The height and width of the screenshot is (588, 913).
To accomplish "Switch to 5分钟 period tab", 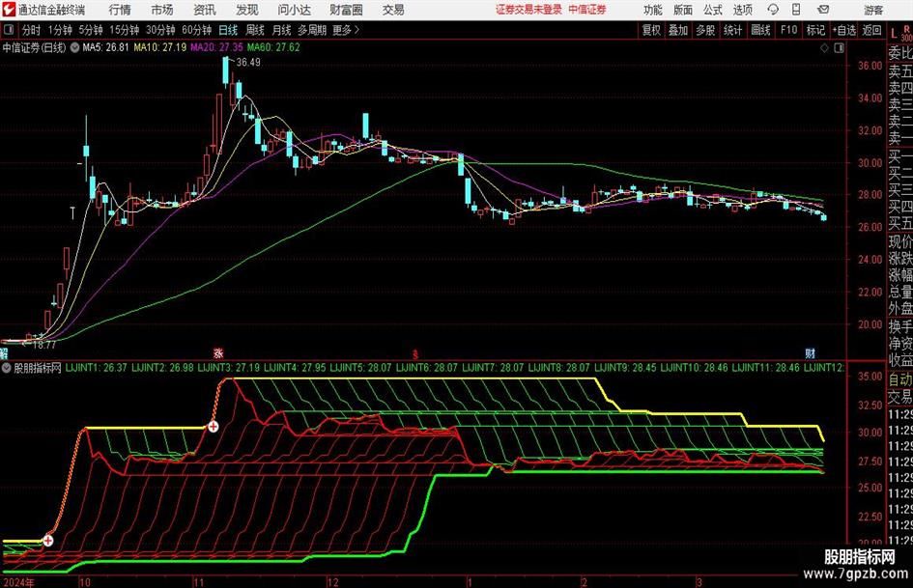I will coord(91,30).
